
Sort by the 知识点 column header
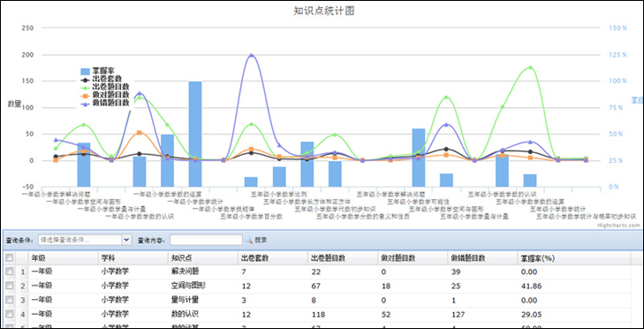click(203, 258)
